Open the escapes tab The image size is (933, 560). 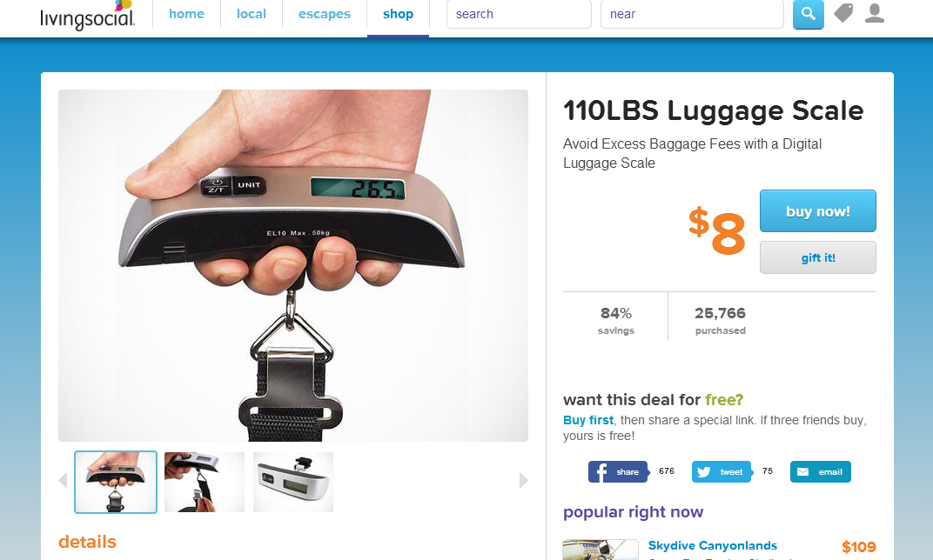(325, 14)
